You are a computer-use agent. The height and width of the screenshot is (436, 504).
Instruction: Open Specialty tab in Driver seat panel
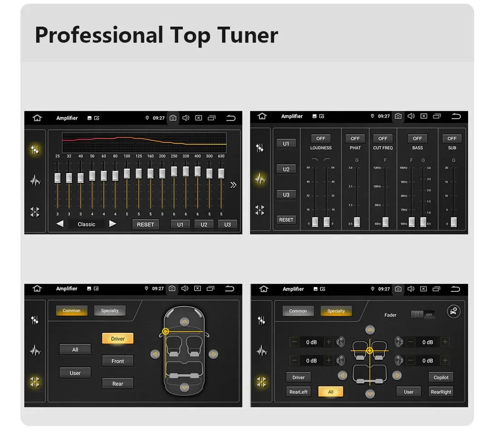110,310
